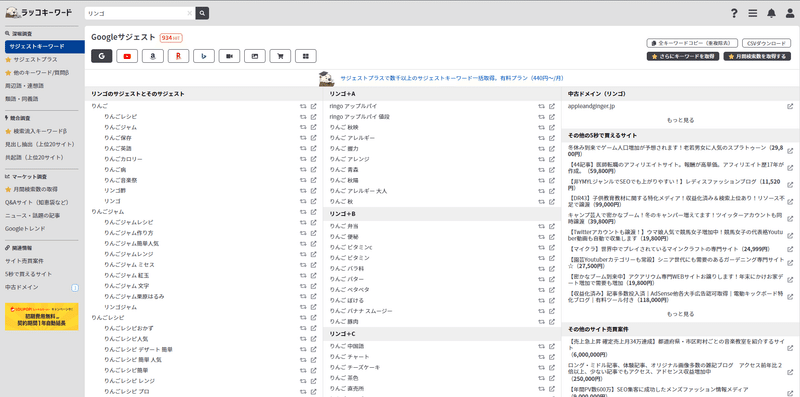
Task: Open external link icon for りんごカロリー row
Action: (314, 159)
